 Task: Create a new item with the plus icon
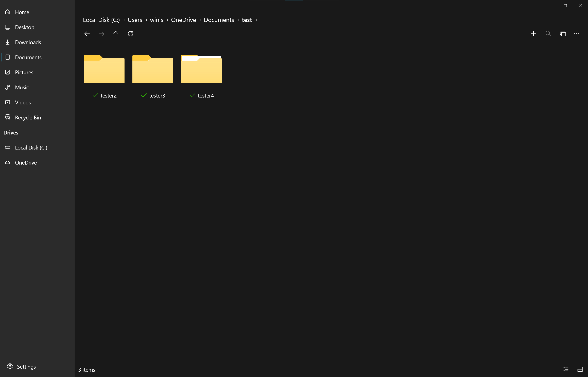point(533,34)
